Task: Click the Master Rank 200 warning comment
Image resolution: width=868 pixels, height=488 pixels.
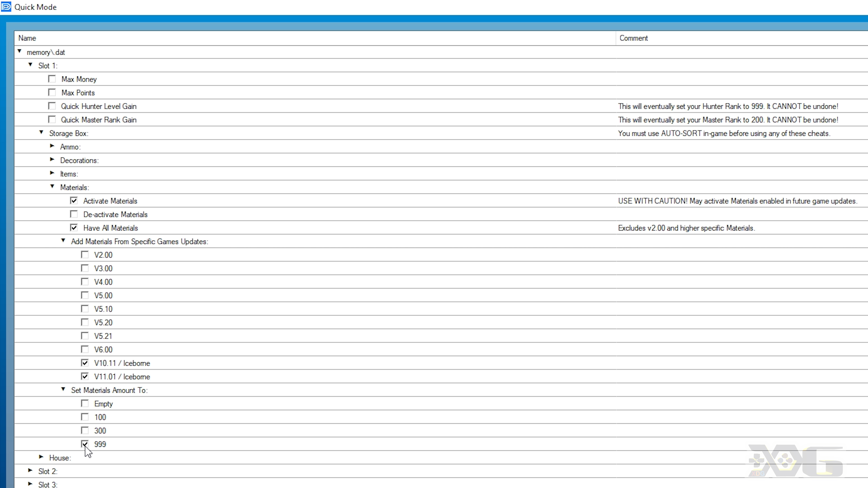Action: (x=728, y=120)
